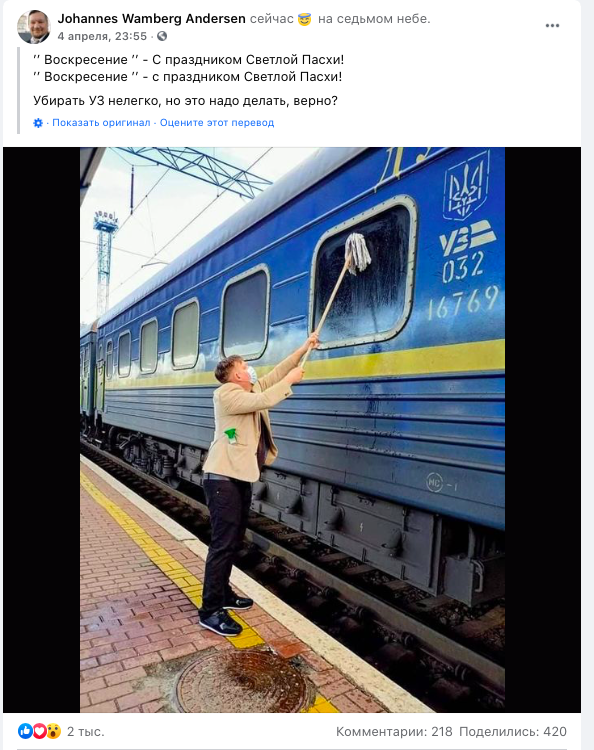Click the globe public-audience icon
This screenshot has width=594, height=750.
162,36
